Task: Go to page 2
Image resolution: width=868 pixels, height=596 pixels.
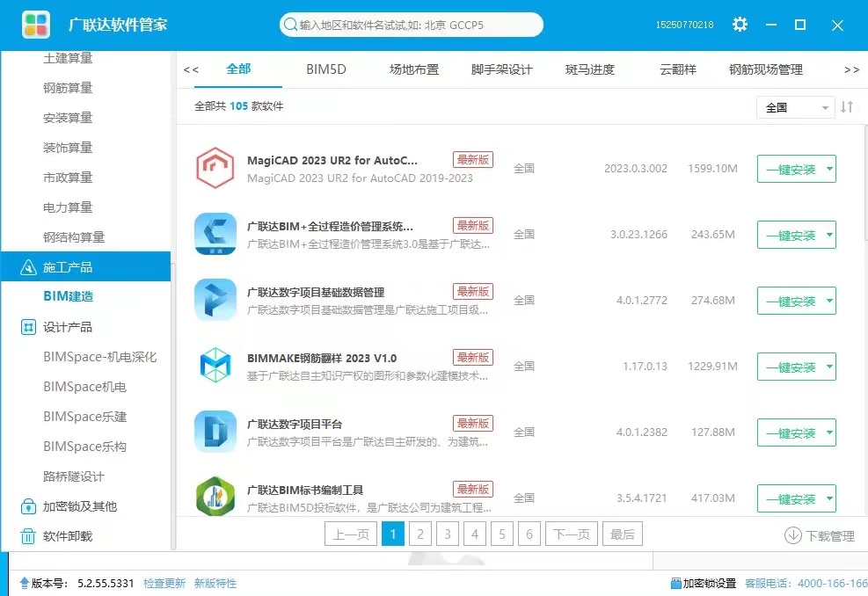Action: click(x=420, y=534)
